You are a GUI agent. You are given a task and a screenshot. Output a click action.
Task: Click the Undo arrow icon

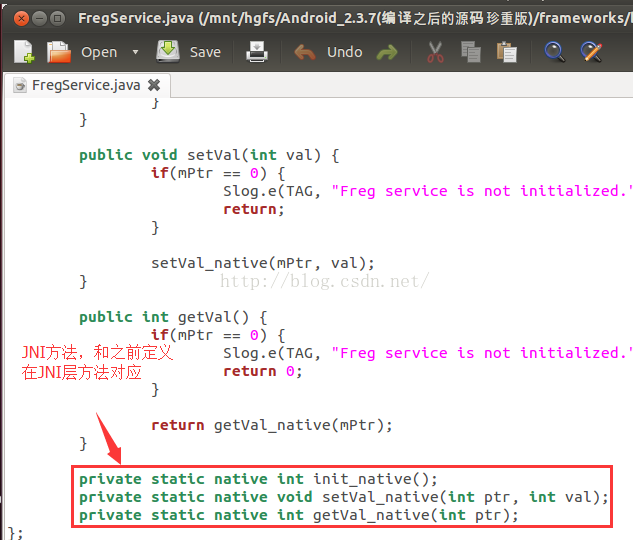coord(305,52)
